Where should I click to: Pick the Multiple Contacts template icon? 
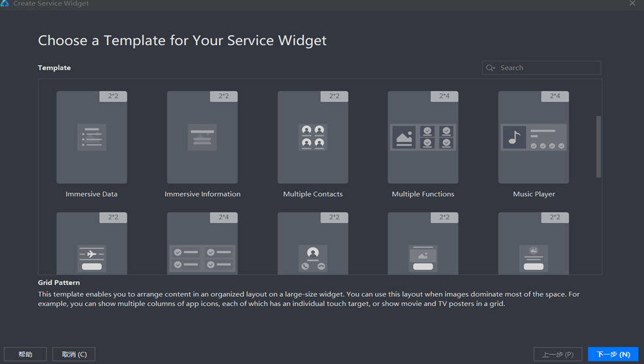click(x=313, y=138)
